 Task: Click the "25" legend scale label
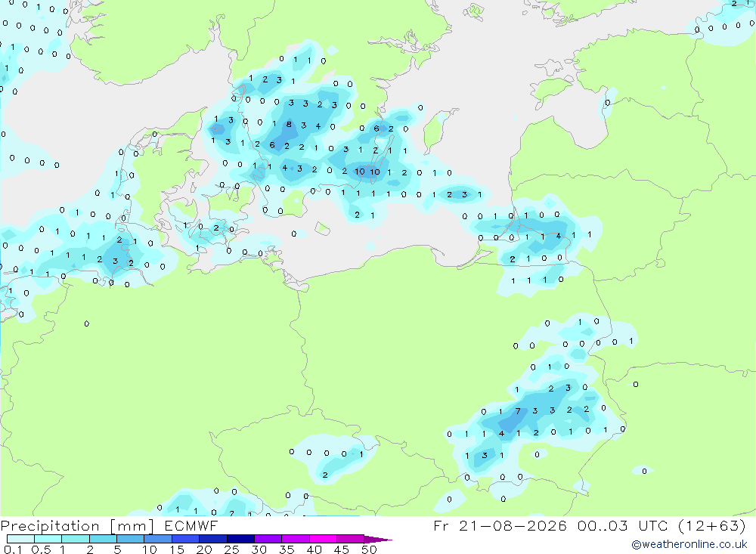coord(232,549)
